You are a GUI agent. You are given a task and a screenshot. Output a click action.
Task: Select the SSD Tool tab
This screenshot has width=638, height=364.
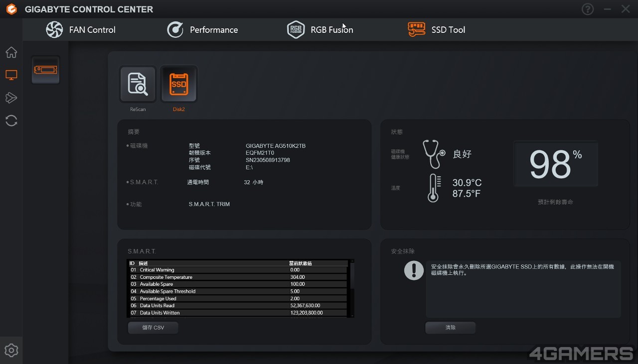(x=436, y=30)
